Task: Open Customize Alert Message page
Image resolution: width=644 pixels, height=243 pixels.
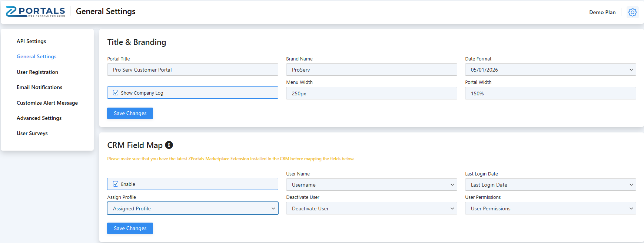Action: (x=47, y=103)
